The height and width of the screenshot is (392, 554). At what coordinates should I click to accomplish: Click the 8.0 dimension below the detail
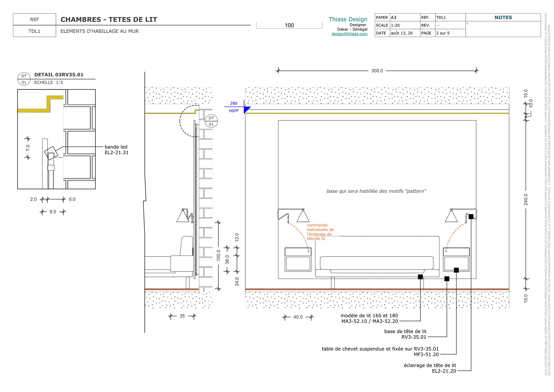point(53,212)
